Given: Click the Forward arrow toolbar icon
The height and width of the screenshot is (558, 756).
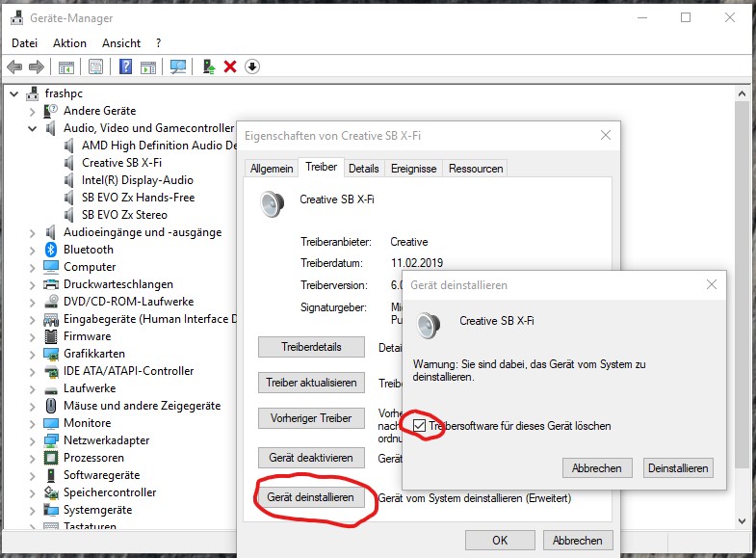Looking at the screenshot, I should [x=37, y=66].
